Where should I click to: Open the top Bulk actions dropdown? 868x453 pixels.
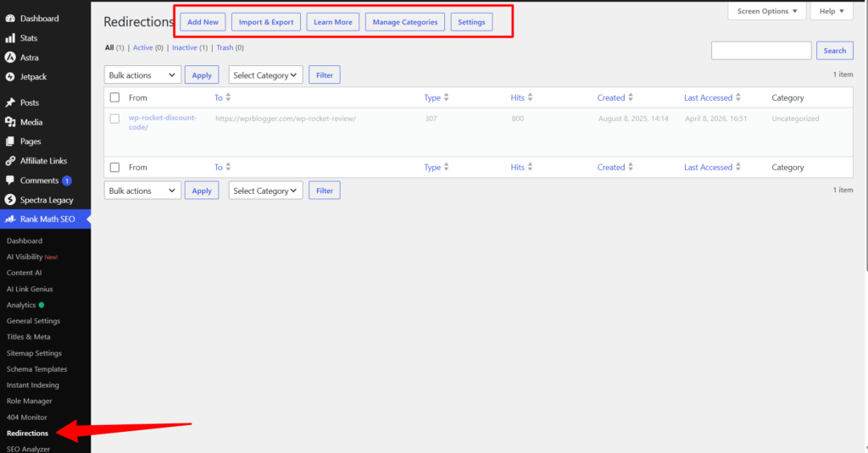[x=142, y=75]
